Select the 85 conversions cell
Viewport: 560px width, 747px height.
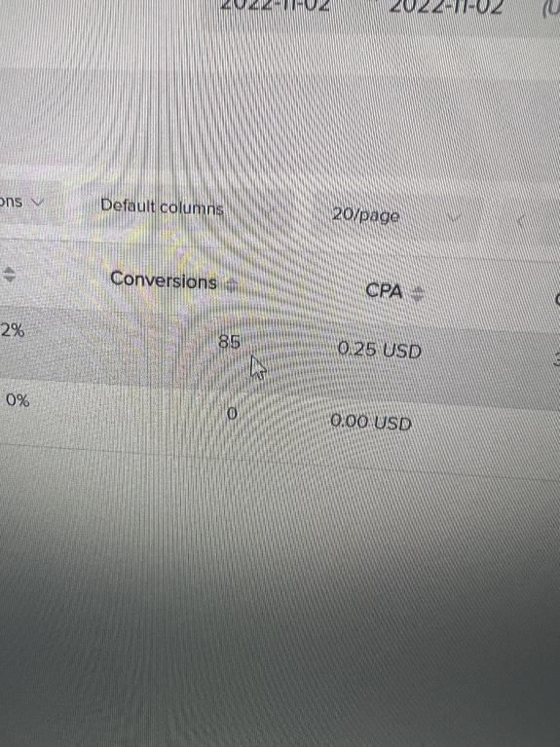(x=229, y=341)
